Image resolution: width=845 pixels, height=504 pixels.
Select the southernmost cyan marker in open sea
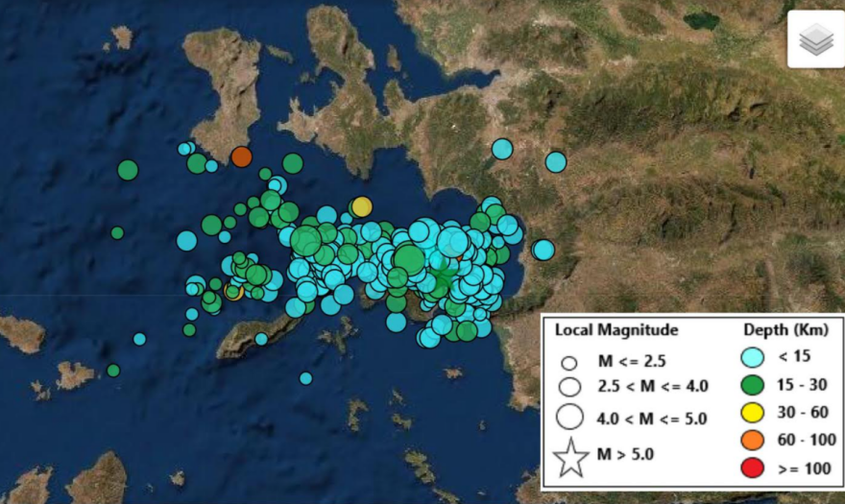(305, 378)
